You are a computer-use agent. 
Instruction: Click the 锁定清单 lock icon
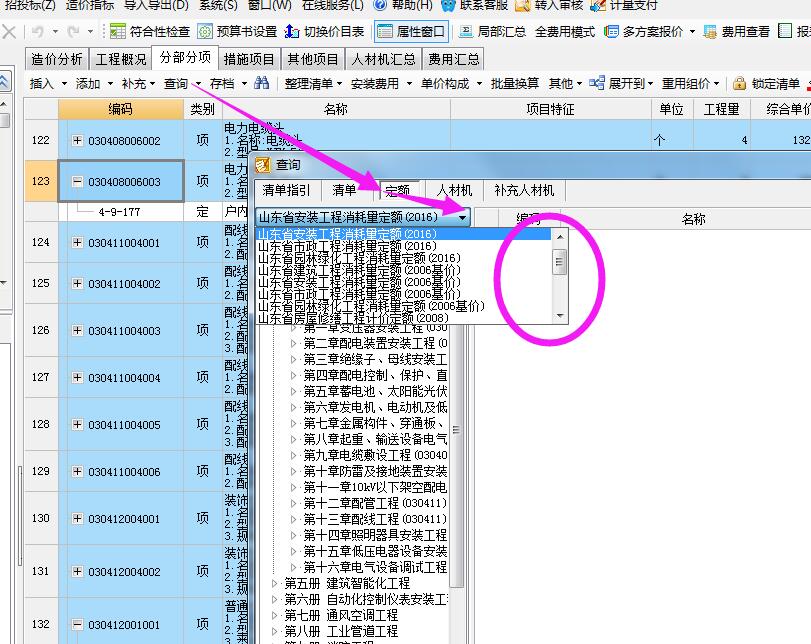(739, 83)
